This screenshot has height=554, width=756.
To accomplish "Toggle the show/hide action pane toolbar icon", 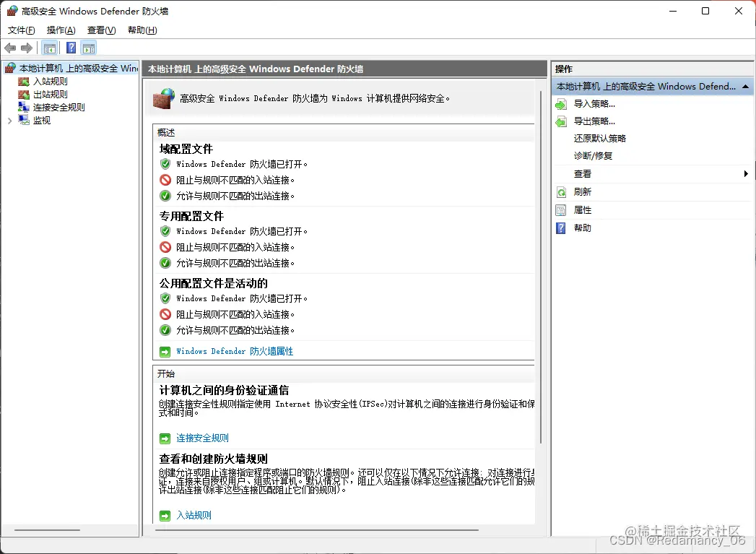I will [89, 48].
